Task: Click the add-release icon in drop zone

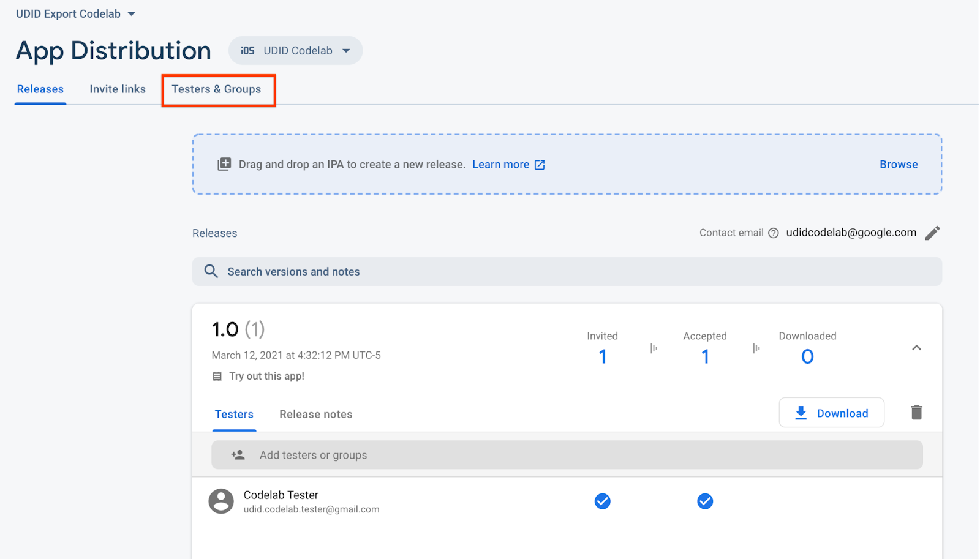Action: tap(224, 164)
